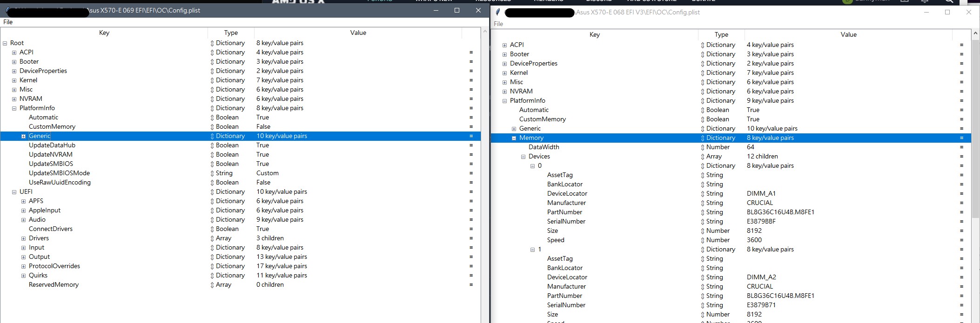Expand the Quirks dictionary node
The image size is (980, 323).
point(23,276)
